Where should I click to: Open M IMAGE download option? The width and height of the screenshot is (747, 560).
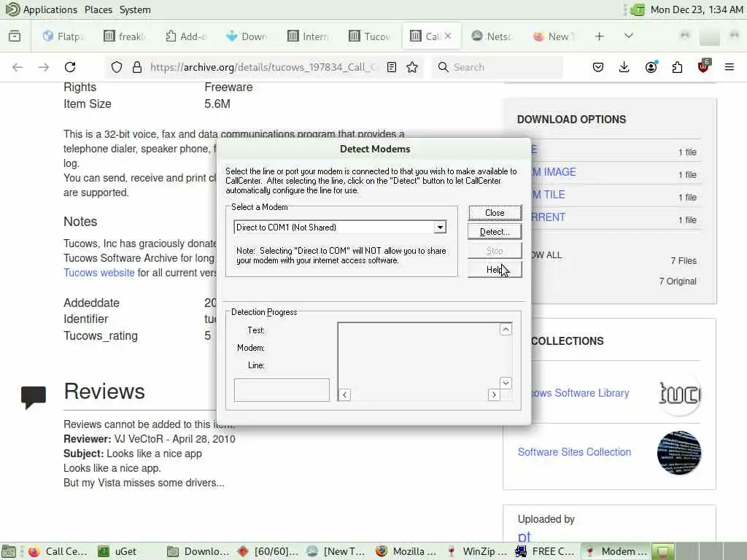click(x=554, y=172)
